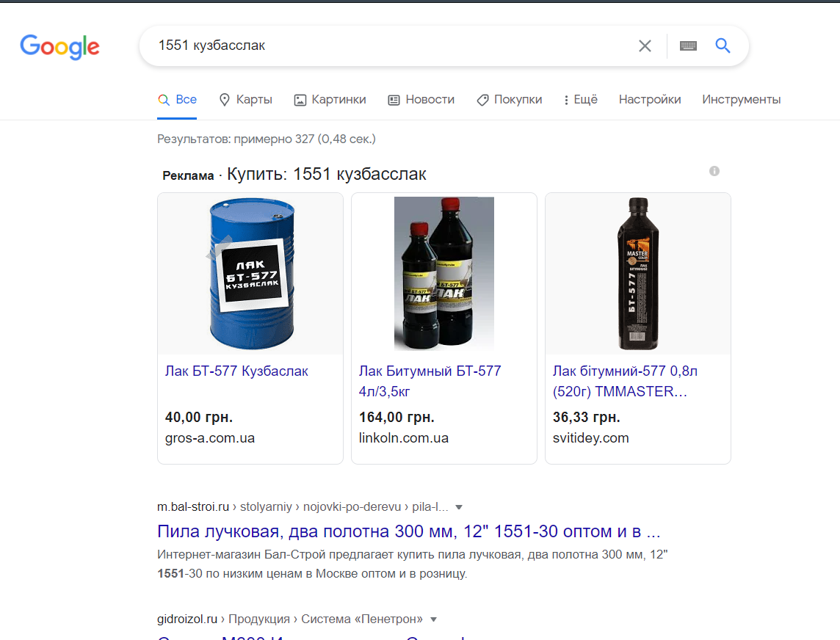Click the Интернет-магазин Бал-Строй snippet text
Screen dimensions: 840x640
click(x=413, y=564)
